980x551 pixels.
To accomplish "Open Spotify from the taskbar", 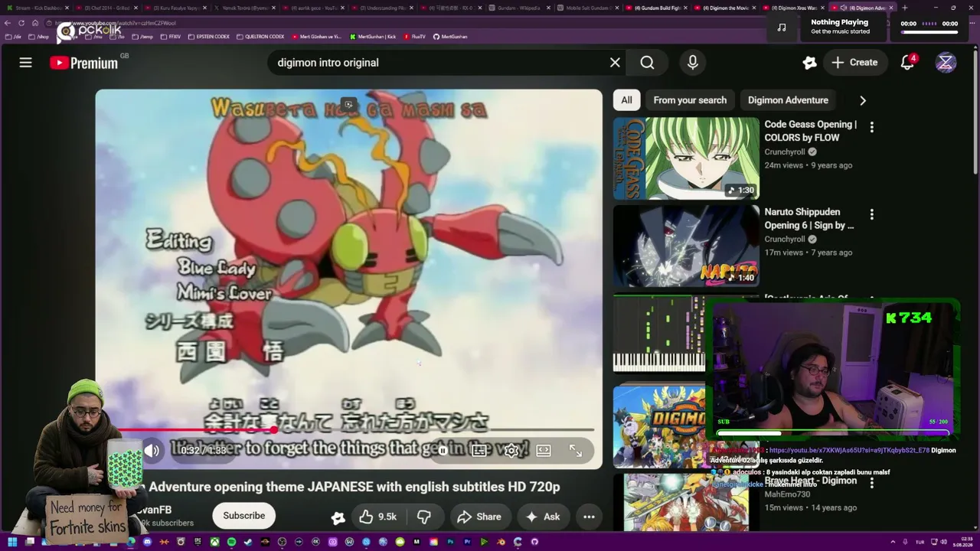I will (231, 542).
